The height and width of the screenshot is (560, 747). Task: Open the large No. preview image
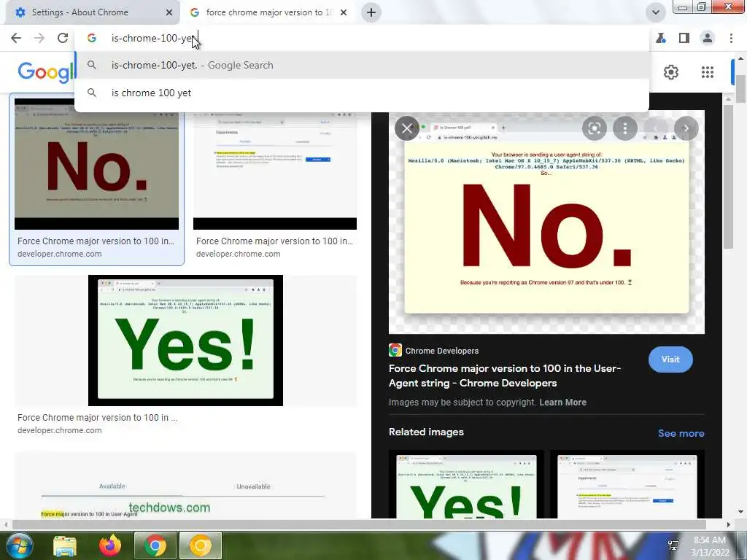[546, 222]
